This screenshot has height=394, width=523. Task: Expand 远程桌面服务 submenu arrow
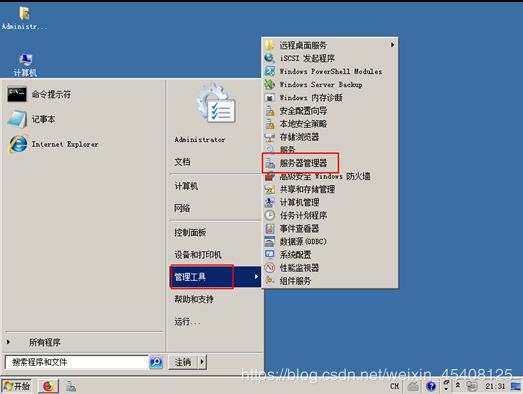click(392, 45)
